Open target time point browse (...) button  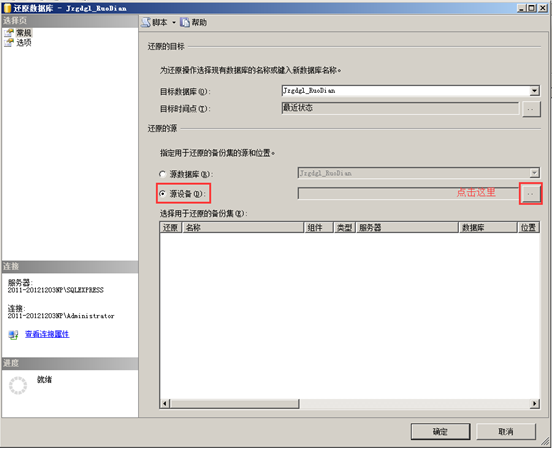coord(531,109)
